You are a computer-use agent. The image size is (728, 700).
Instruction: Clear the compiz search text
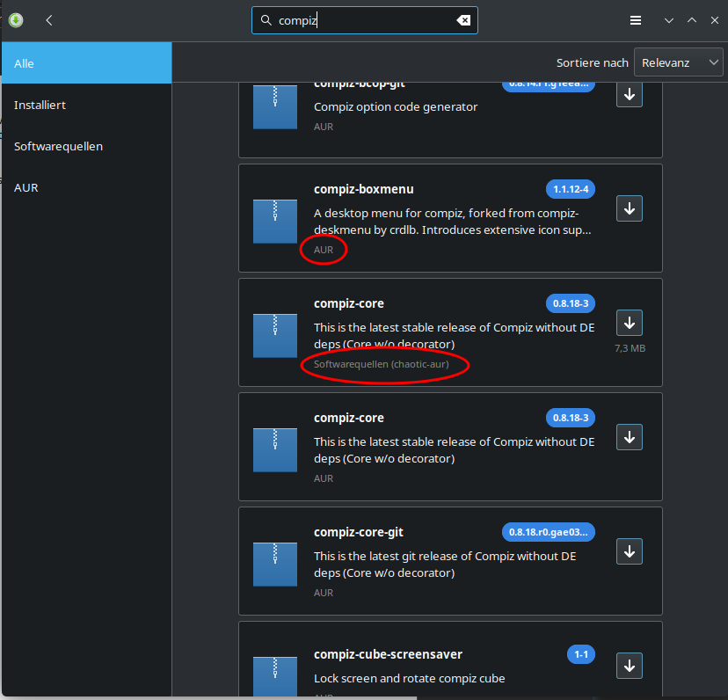463,20
